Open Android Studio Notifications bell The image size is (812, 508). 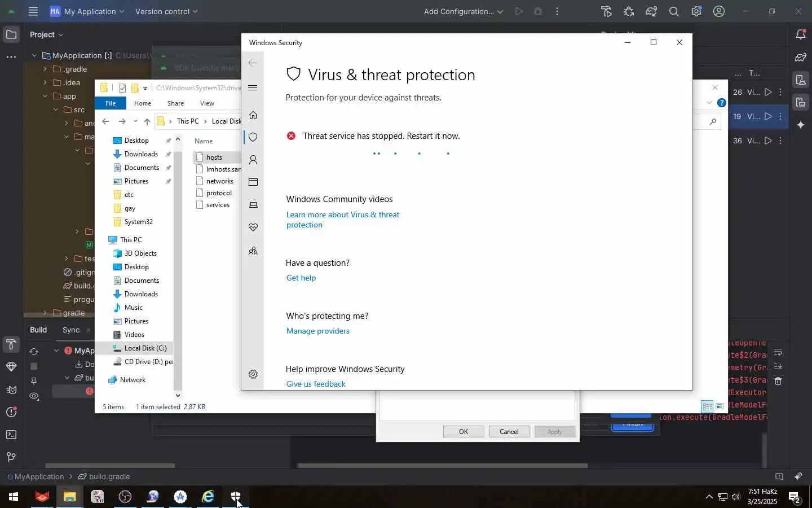coord(801,34)
